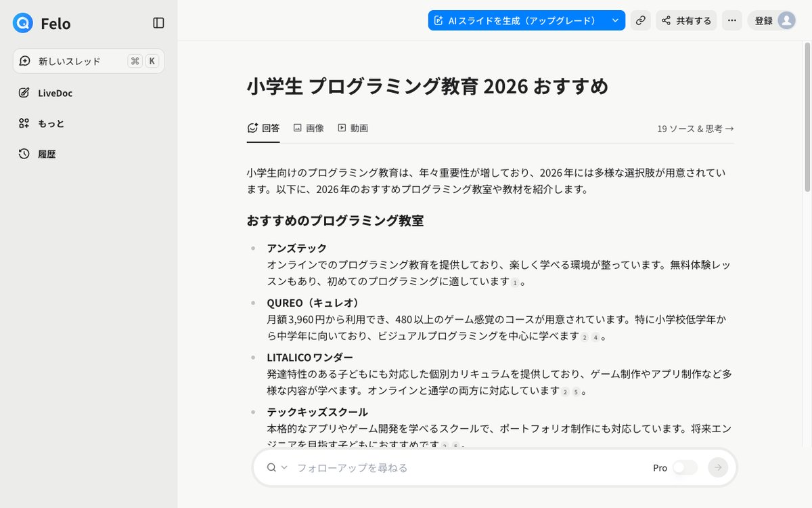This screenshot has height=508, width=812.
Task: Open citation 1 after アンズテック description
Action: 514,282
